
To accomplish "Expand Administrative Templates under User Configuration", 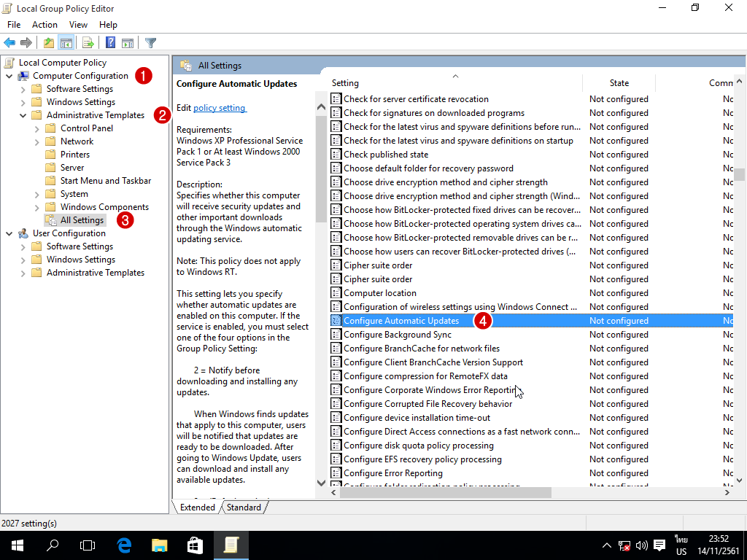I will pyautogui.click(x=23, y=273).
